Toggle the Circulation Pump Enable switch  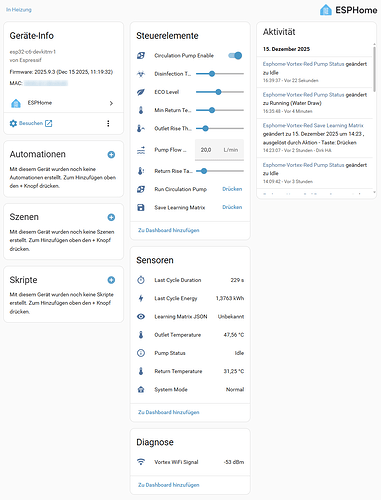point(235,56)
